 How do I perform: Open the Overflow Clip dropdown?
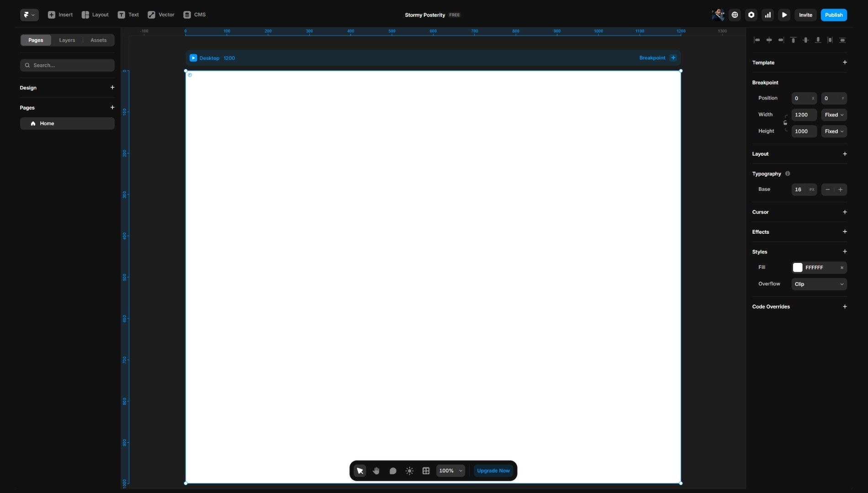tap(819, 284)
